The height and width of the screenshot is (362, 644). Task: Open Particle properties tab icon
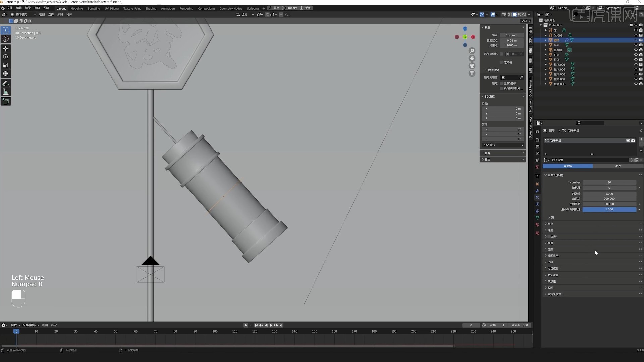(x=537, y=198)
